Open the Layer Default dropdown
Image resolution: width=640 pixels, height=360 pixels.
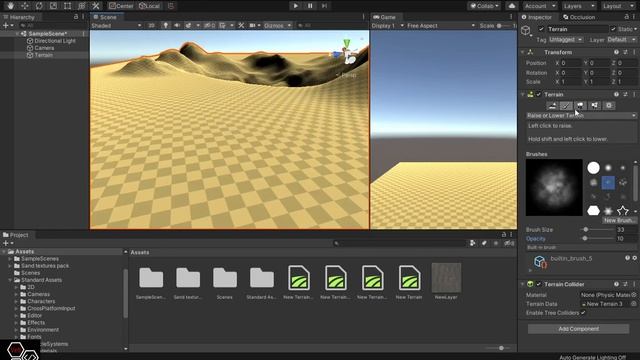[621, 40]
